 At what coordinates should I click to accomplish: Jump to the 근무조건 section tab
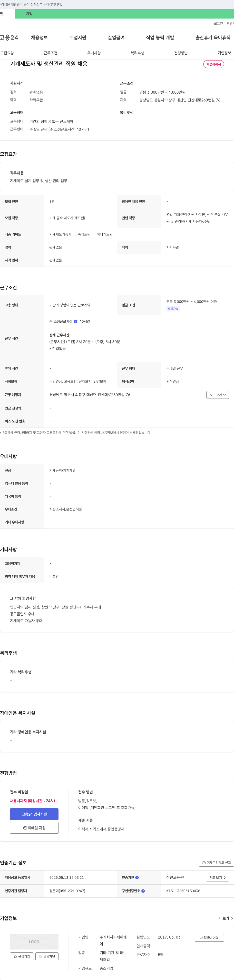pyautogui.click(x=51, y=53)
